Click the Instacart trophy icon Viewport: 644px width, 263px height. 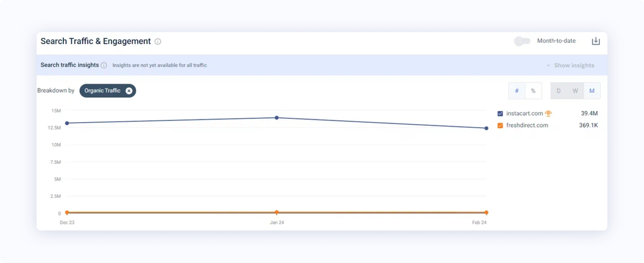tap(548, 113)
